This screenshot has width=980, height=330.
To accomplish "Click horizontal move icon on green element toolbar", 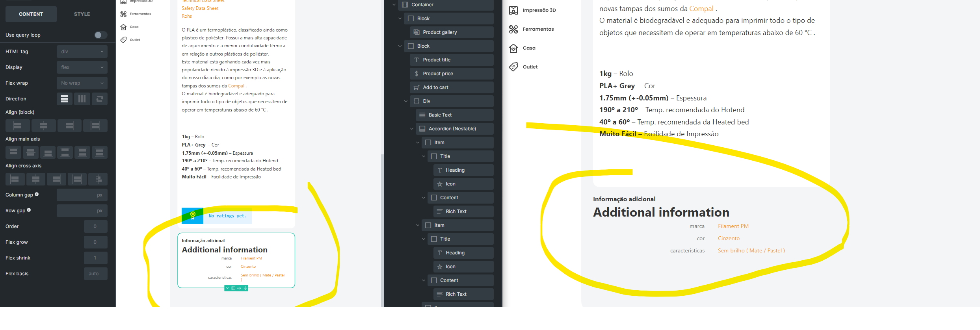I will coord(239,288).
